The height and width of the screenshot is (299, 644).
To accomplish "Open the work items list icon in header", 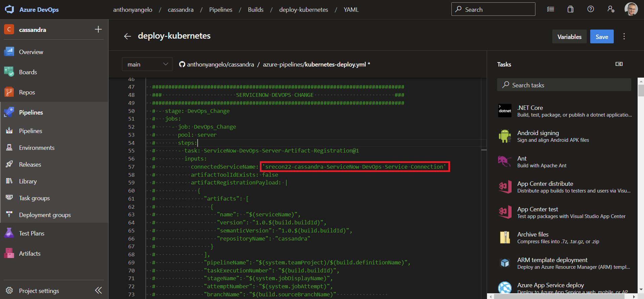I will 551,9.
